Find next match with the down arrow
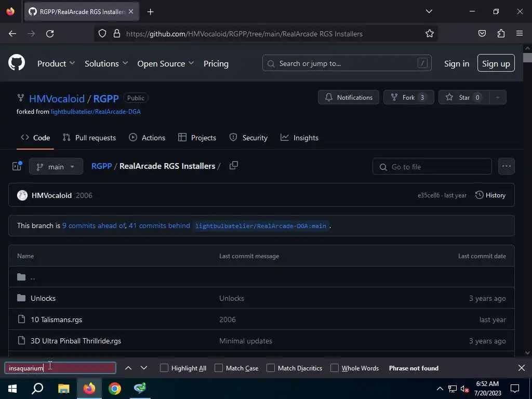The height and width of the screenshot is (399, 532). (x=144, y=368)
